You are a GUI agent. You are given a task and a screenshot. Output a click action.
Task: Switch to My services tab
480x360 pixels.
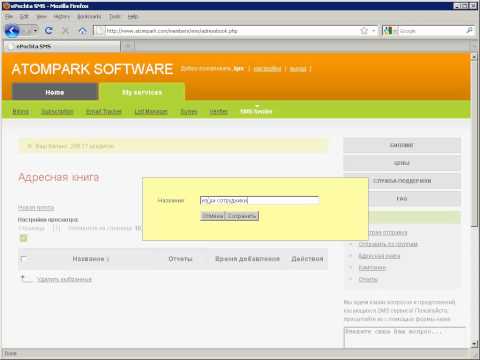click(142, 92)
